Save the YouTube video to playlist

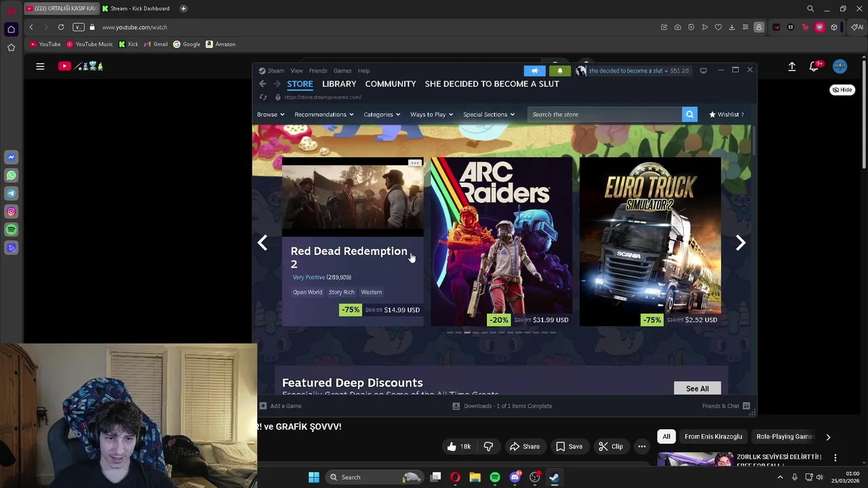(569, 447)
